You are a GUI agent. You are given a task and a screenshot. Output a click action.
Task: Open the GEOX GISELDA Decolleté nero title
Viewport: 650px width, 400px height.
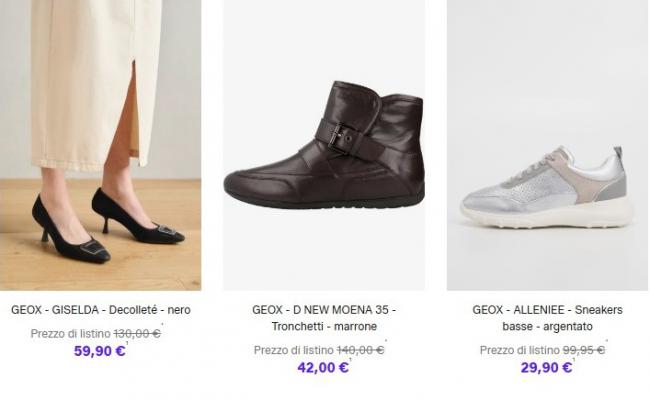(x=100, y=310)
